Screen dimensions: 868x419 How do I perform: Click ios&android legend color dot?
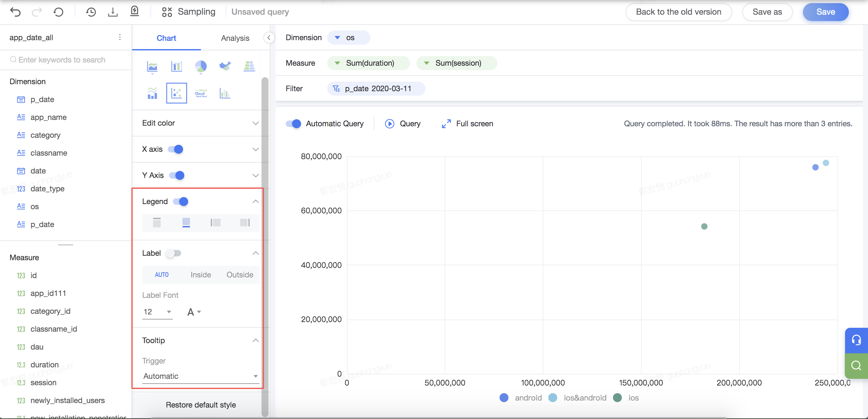[x=553, y=398]
